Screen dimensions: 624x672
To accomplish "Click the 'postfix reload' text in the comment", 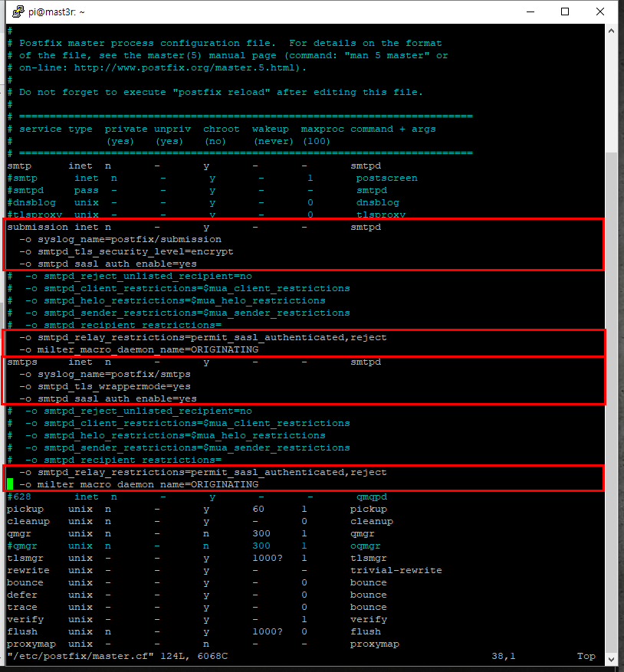I will [222, 92].
